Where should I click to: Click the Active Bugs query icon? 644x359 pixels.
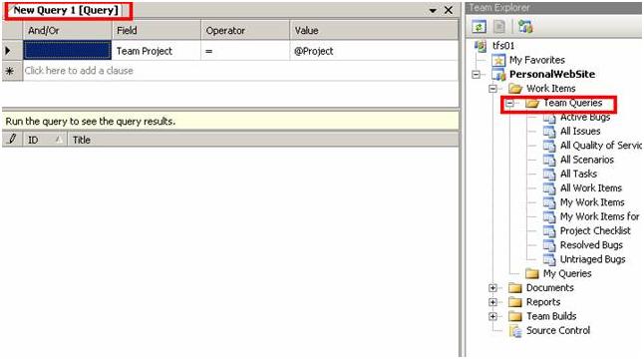[x=549, y=118]
